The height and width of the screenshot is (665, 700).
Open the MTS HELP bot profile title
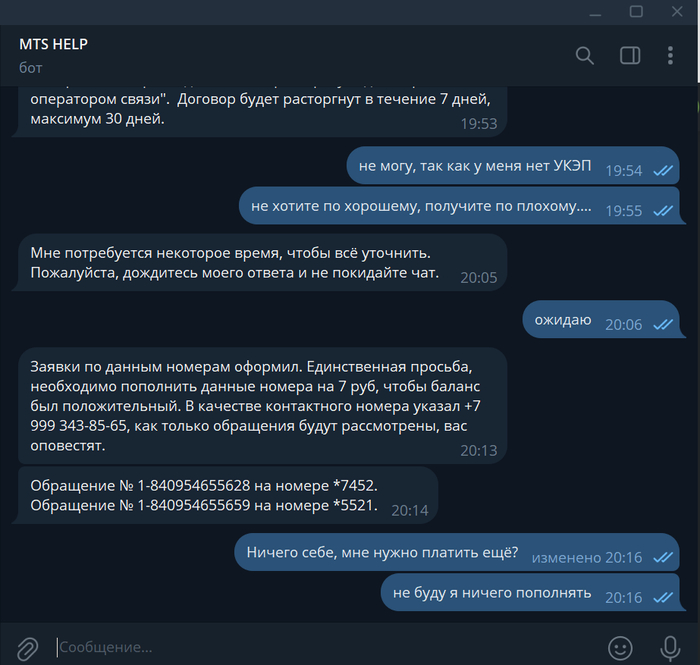(60, 45)
